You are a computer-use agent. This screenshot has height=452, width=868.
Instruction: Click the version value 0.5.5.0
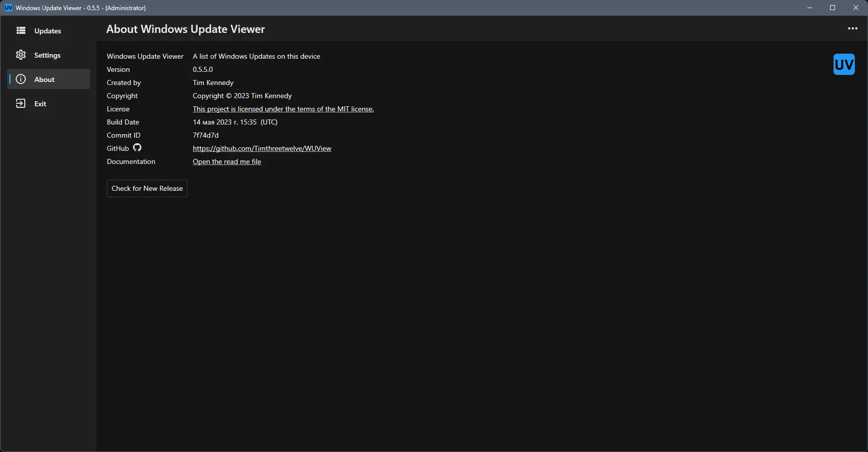pyautogui.click(x=203, y=69)
